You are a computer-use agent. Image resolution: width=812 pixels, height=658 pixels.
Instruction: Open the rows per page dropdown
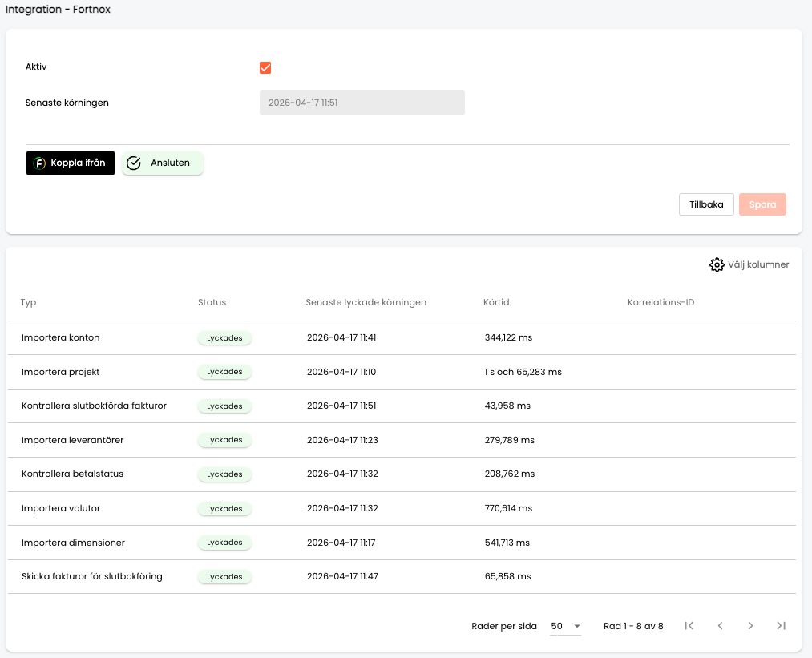pos(565,626)
